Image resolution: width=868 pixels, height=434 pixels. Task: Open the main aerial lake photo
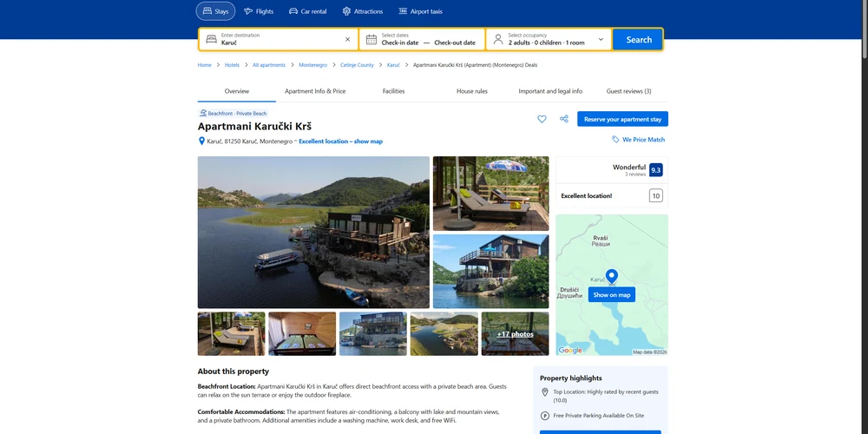tap(313, 232)
